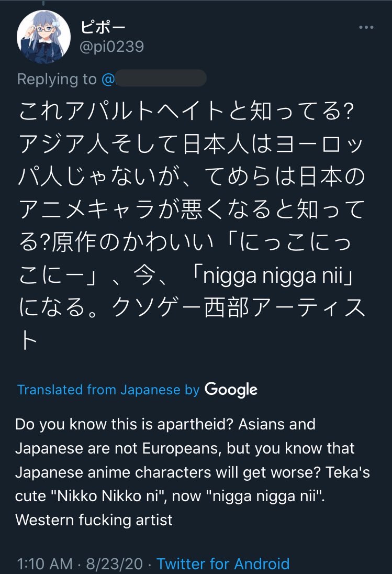The image size is (392, 574).
Task: Click the single ト character on last Japanese line
Action: coord(28,340)
